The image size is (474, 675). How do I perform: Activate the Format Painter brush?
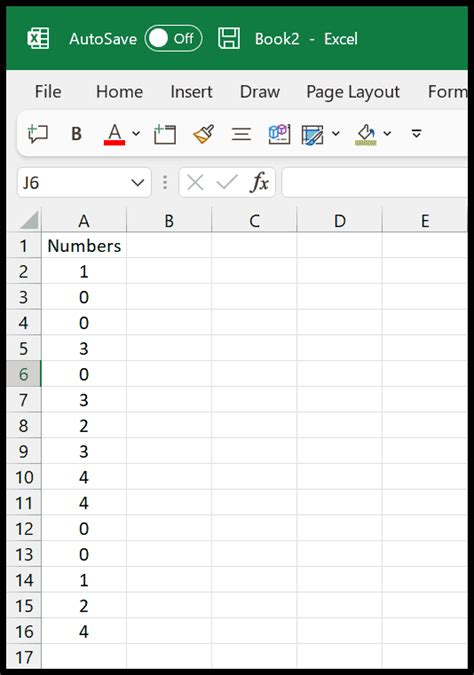coord(203,134)
